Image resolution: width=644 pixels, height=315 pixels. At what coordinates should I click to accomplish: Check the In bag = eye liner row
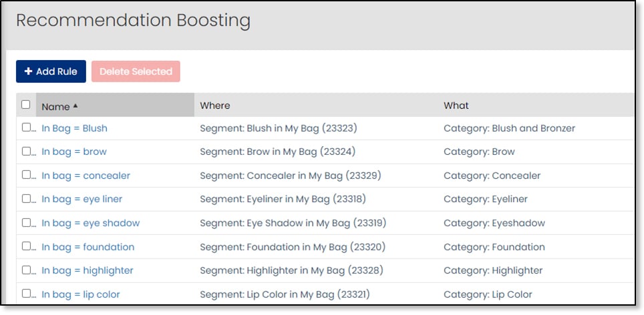pyautogui.click(x=26, y=199)
